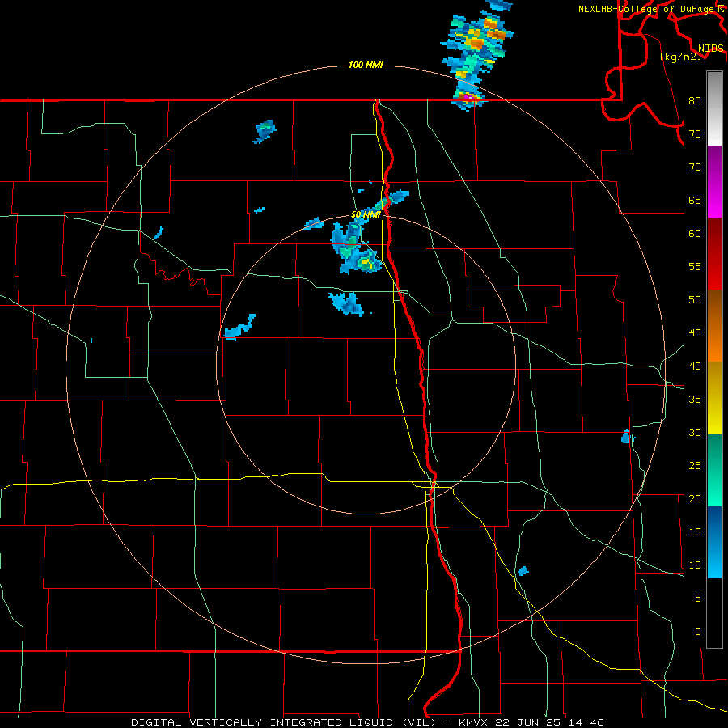
Task: Click the 'NIDS' label above the color scale
Action: tap(711, 48)
